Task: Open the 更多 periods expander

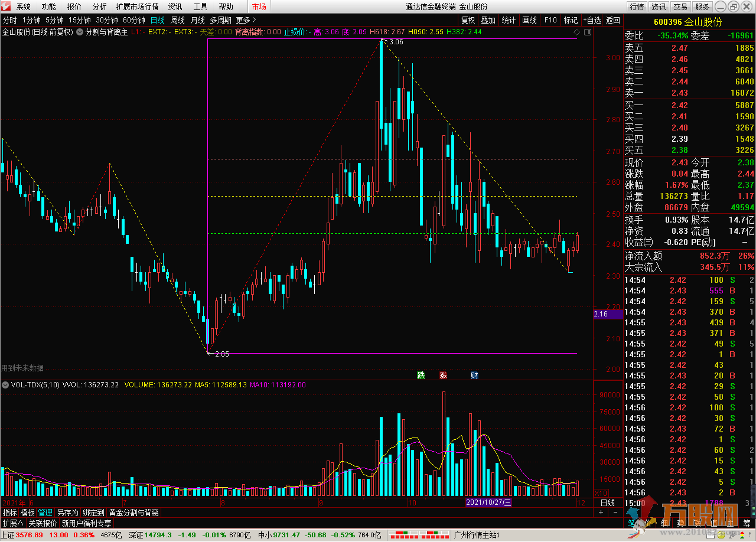Action: (x=246, y=20)
